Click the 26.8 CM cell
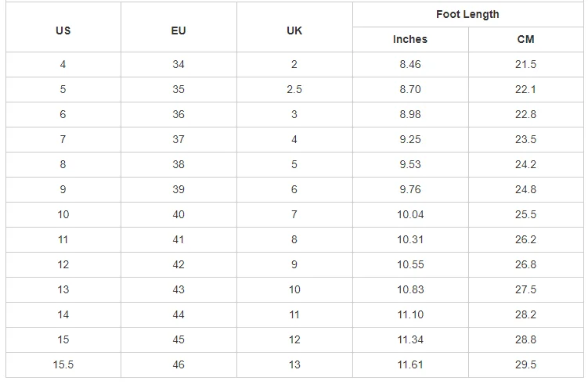The height and width of the screenshot is (384, 588). pyautogui.click(x=525, y=264)
